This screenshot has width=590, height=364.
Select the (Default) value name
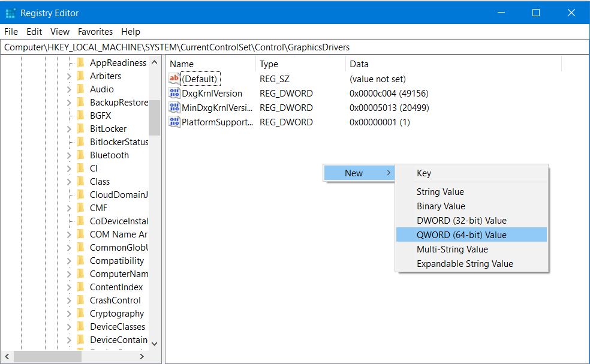point(200,79)
